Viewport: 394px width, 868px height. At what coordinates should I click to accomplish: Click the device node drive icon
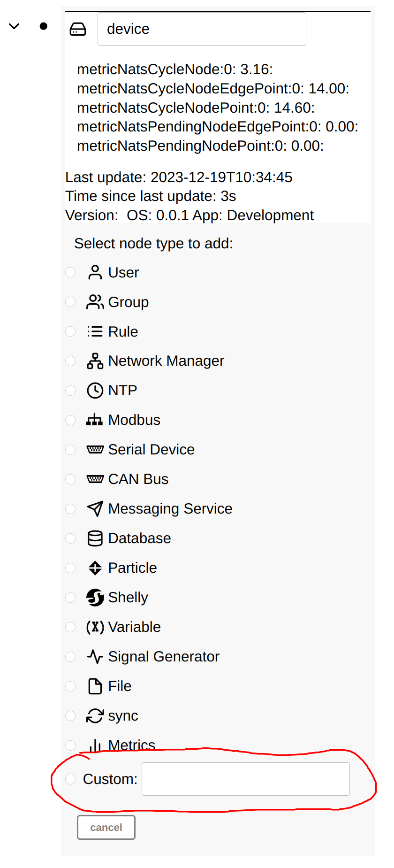pyautogui.click(x=78, y=29)
